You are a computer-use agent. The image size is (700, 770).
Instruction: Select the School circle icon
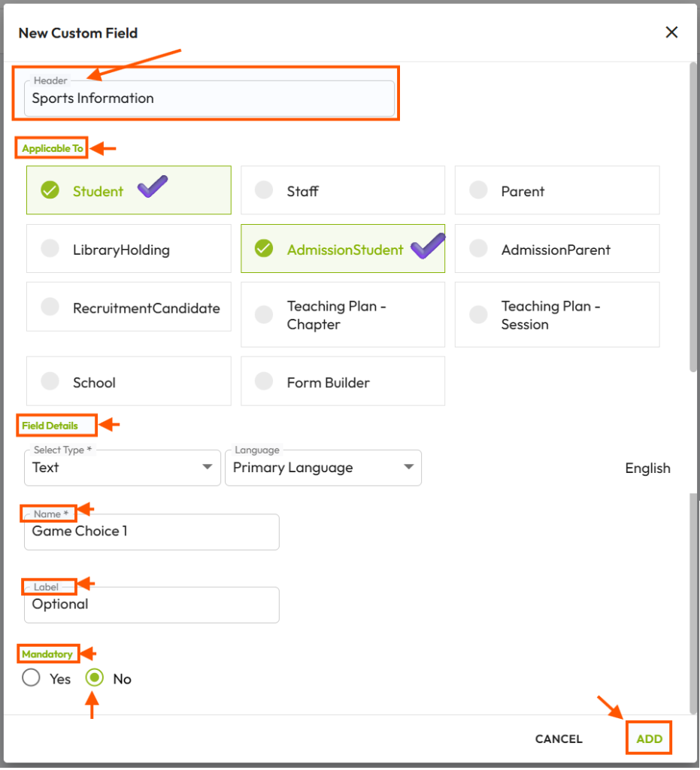pos(50,381)
